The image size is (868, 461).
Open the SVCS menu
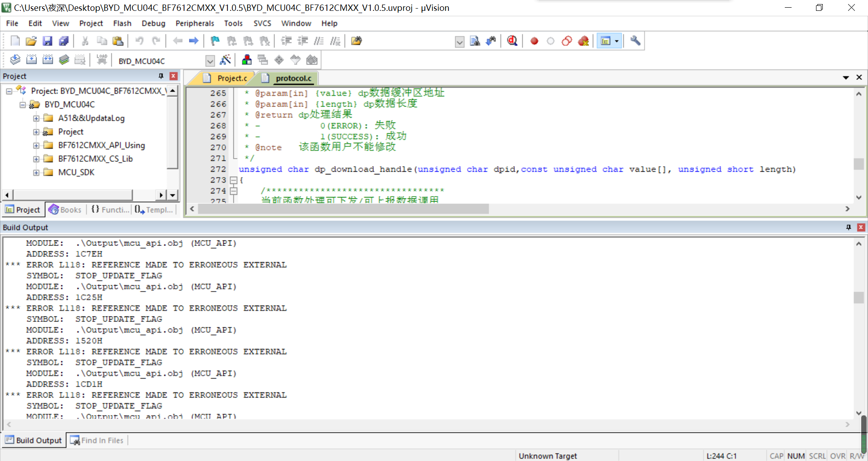click(262, 24)
